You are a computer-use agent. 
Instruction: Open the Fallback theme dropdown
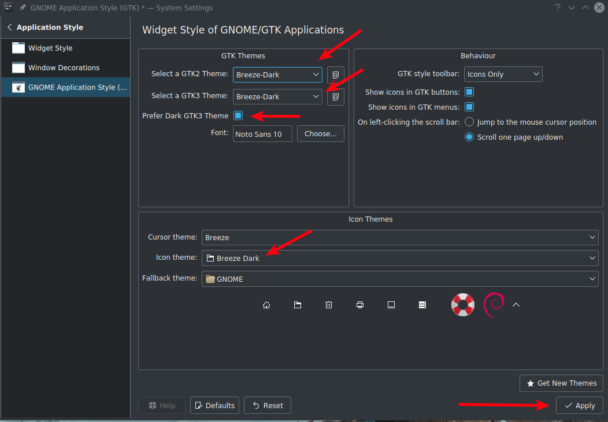pyautogui.click(x=400, y=279)
